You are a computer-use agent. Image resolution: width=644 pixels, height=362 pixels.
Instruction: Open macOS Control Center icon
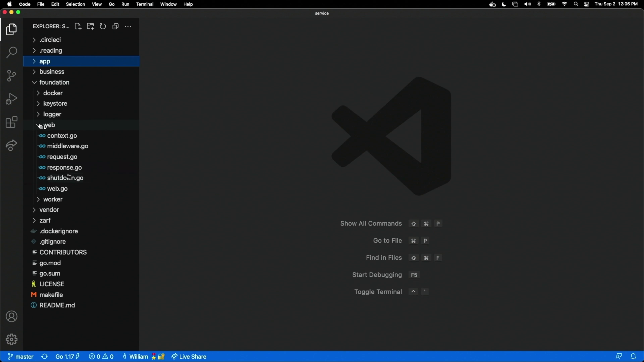point(587,4)
